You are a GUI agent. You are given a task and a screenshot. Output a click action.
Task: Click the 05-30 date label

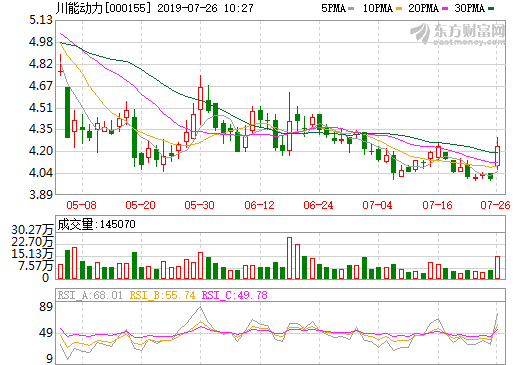[199, 205]
